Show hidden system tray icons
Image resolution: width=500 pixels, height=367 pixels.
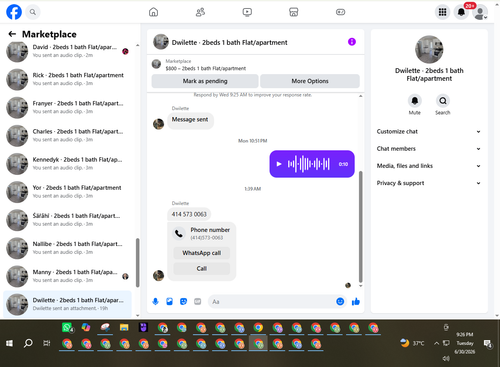pos(436,343)
